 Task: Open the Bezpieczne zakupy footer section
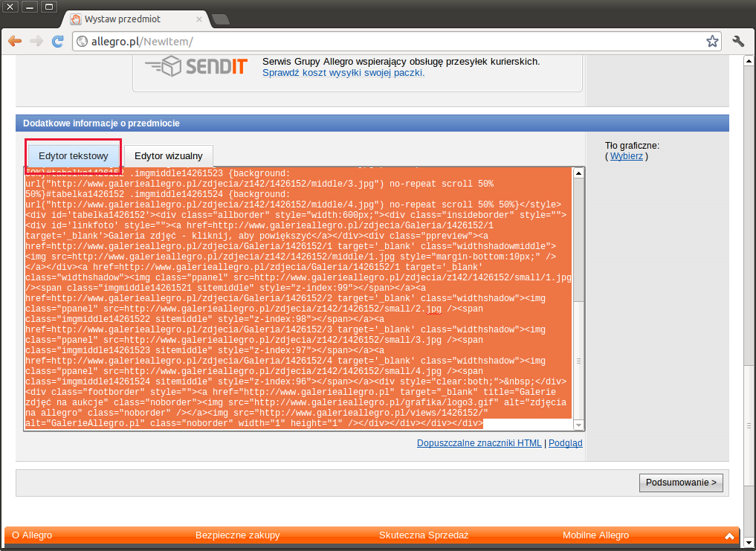(x=237, y=535)
